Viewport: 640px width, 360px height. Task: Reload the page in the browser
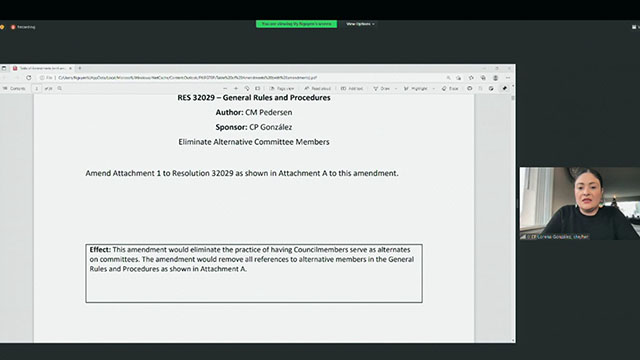tap(29, 78)
